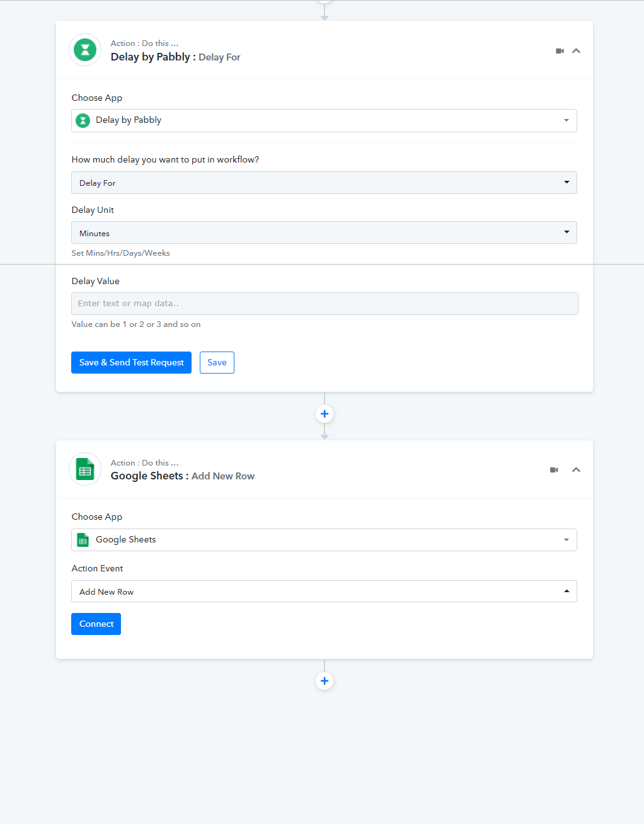
Task: Open the Delay by Pabbly app dropdown
Action: click(324, 120)
